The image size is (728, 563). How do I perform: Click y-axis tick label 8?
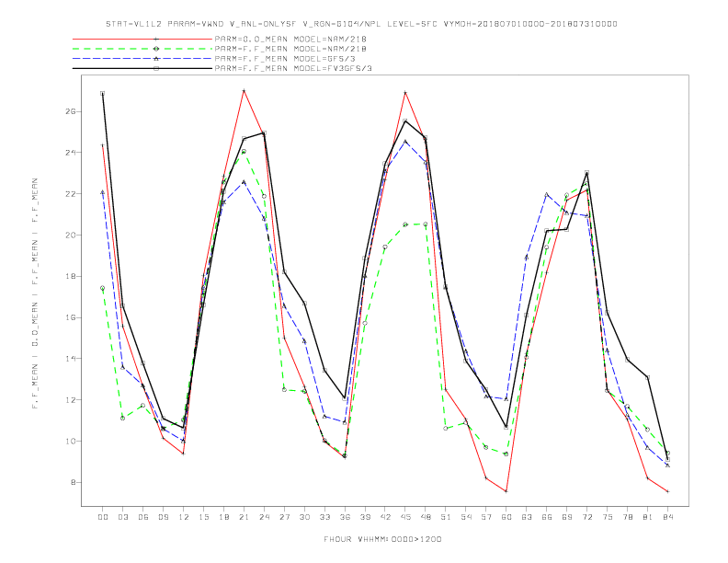coord(73,482)
